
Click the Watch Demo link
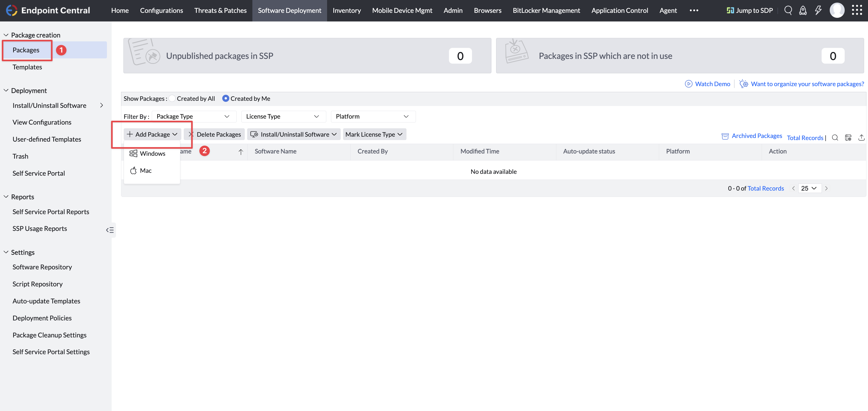712,84
